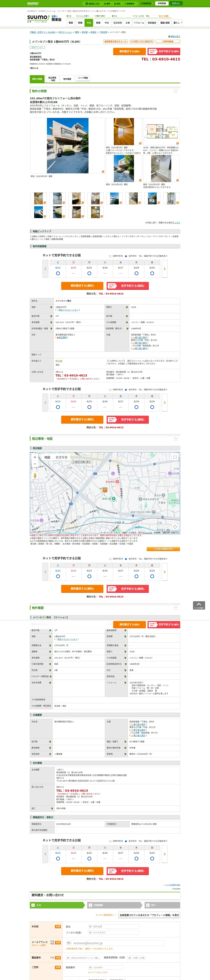Open the bathroom photo thumbnail

(161, 169)
